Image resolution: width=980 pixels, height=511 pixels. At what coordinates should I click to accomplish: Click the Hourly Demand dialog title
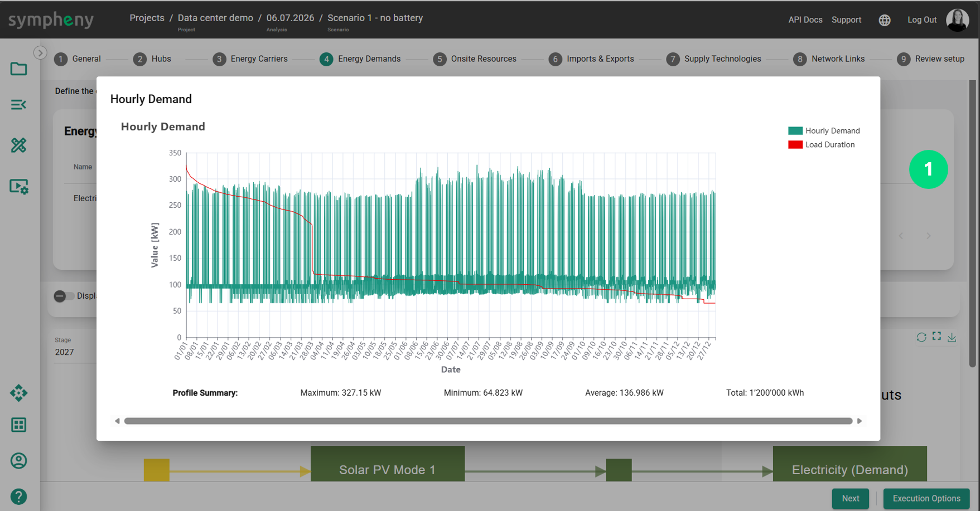coord(151,99)
